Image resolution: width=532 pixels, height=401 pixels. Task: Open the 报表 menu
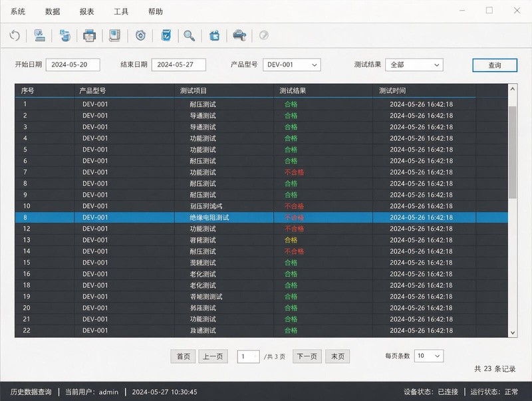(87, 11)
